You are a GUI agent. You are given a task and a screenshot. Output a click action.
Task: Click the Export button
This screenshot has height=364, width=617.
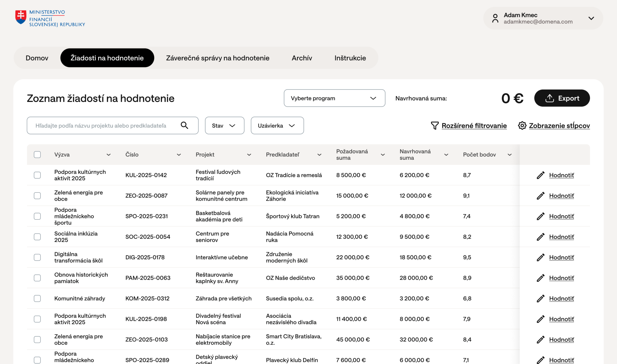[562, 98]
